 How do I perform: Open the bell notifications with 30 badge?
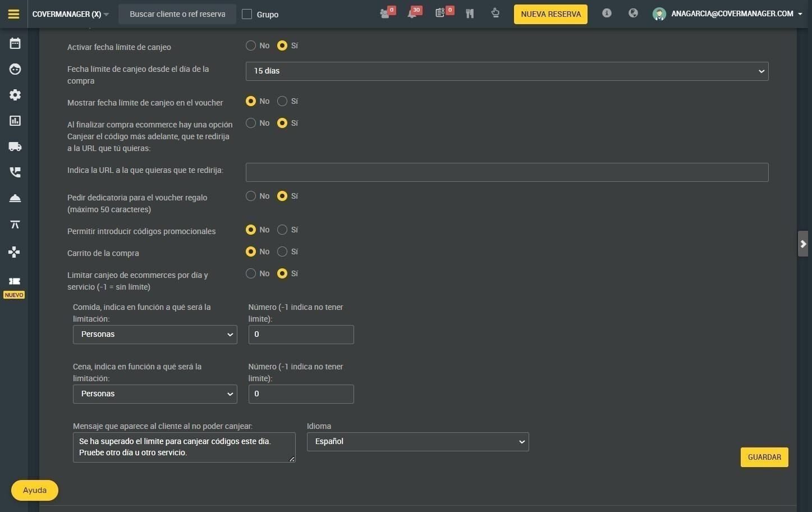pyautogui.click(x=412, y=13)
